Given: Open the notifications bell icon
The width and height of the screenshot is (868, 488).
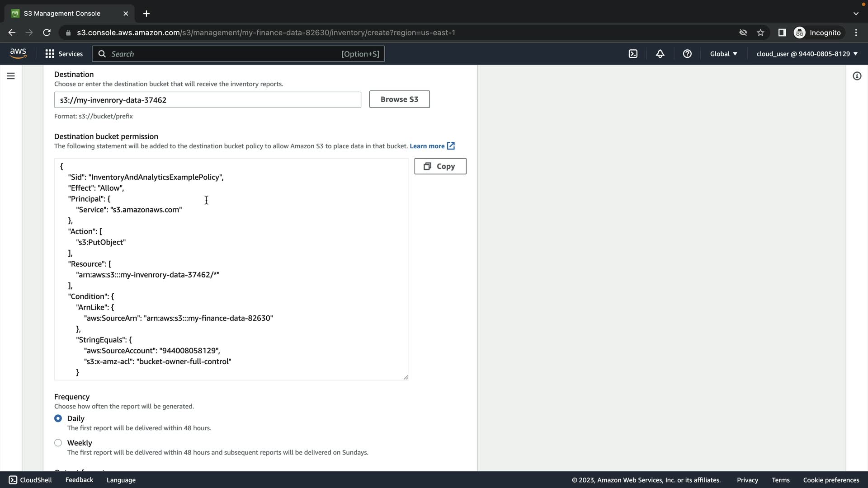Looking at the screenshot, I should click(x=660, y=54).
